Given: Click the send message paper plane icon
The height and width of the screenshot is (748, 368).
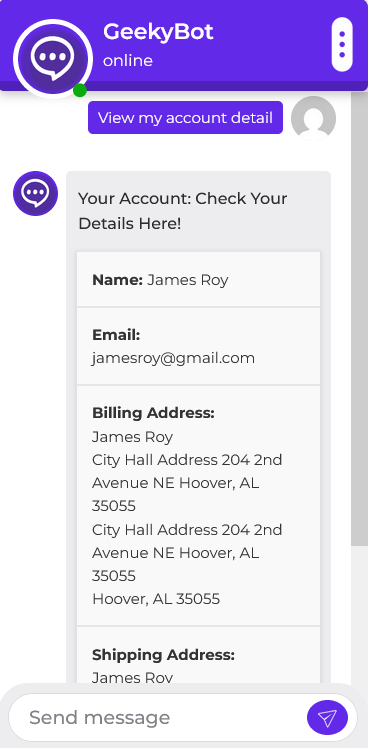Looking at the screenshot, I should click(x=327, y=717).
